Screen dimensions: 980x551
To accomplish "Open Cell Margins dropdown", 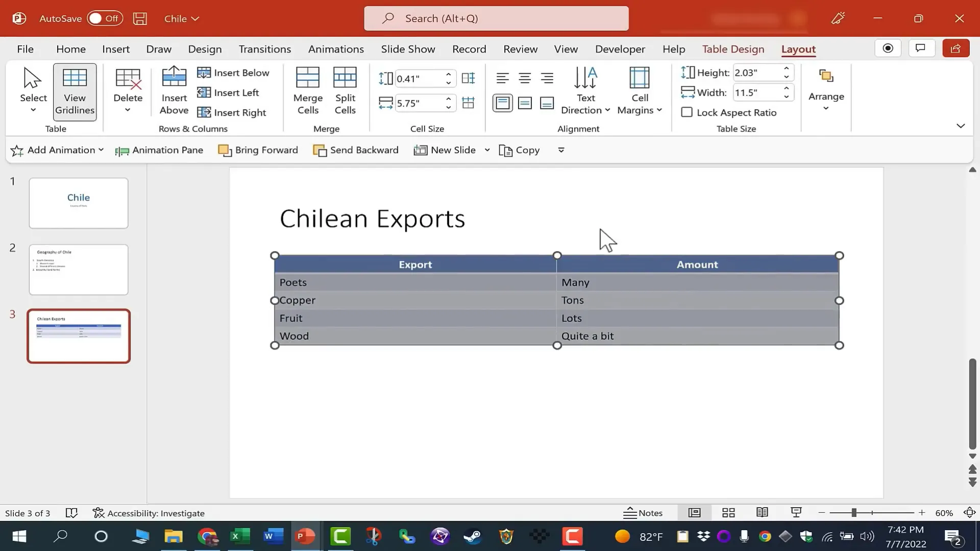I will tap(640, 91).
